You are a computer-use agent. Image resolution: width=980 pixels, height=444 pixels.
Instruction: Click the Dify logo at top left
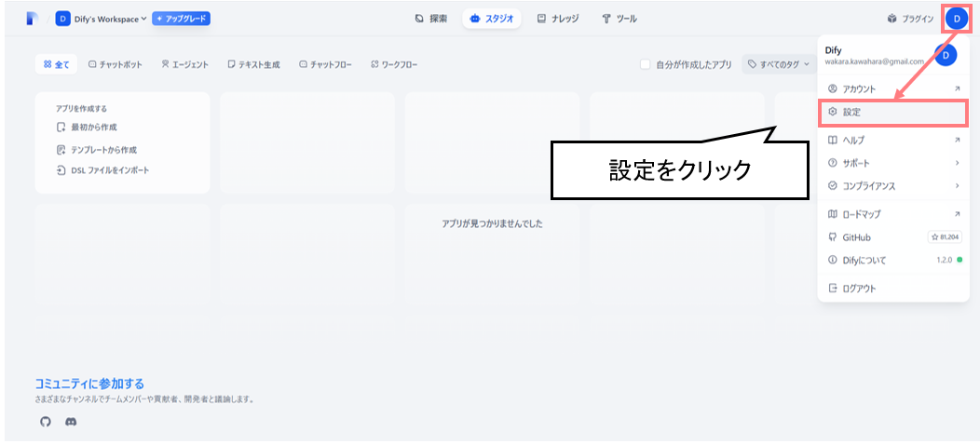pos(32,18)
